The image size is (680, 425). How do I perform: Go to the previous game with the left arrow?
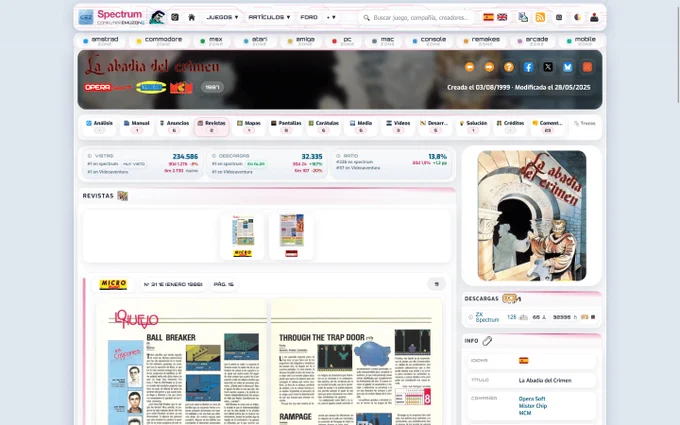[x=469, y=67]
